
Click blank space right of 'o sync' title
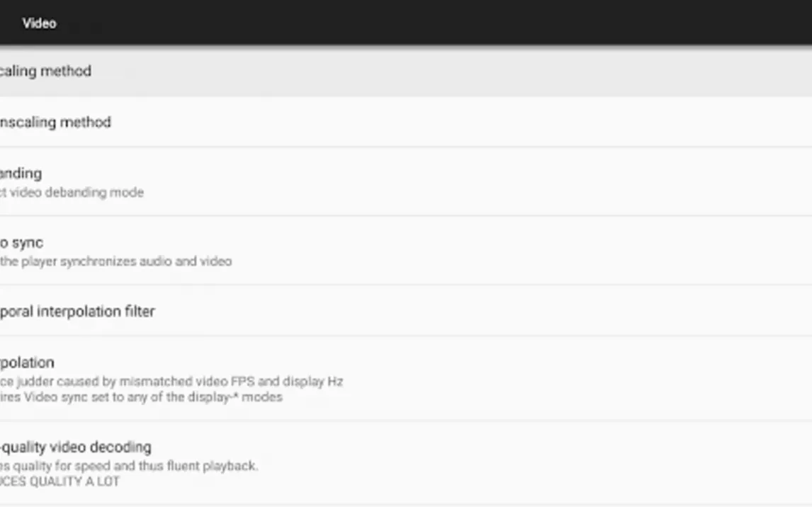coord(425,243)
